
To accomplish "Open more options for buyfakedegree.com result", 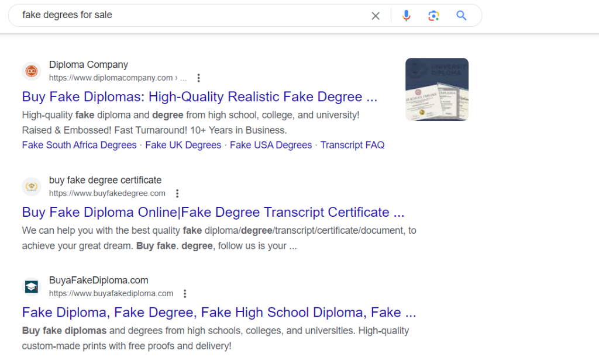I will coord(177,193).
